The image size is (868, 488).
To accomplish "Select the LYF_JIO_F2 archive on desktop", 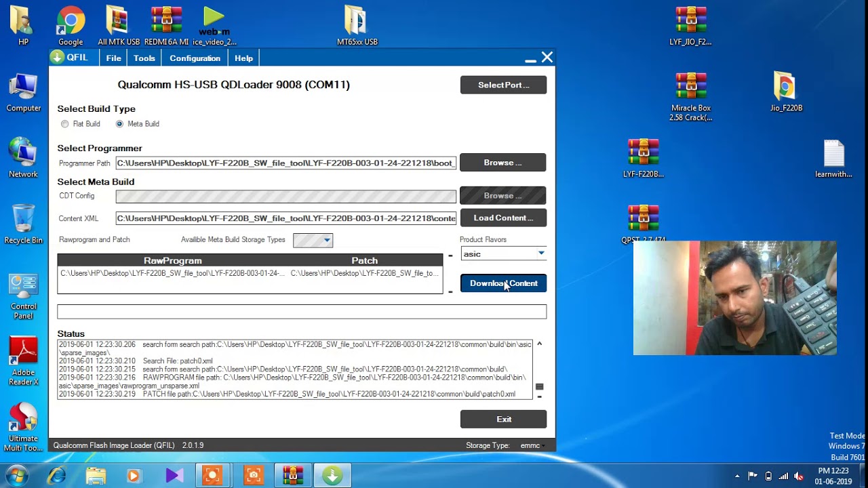I will pyautogui.click(x=690, y=26).
